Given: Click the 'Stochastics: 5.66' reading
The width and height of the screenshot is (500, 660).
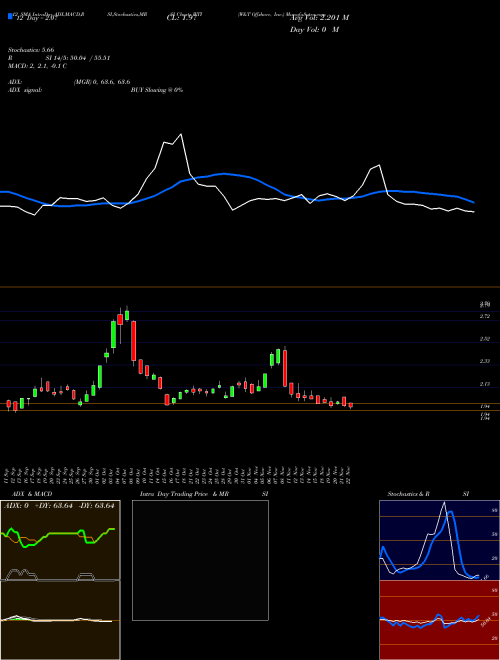Looking at the screenshot, I should (x=31, y=50).
